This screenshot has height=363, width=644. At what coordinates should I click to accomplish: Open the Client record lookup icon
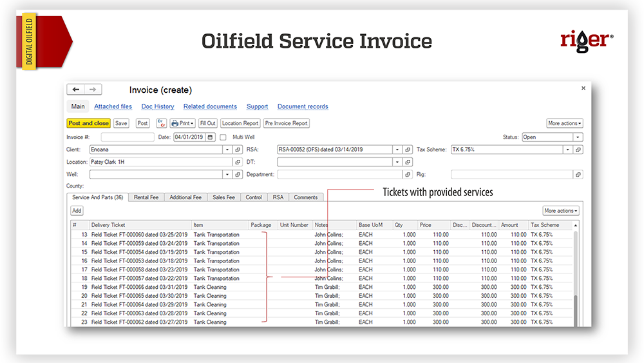[x=238, y=150]
